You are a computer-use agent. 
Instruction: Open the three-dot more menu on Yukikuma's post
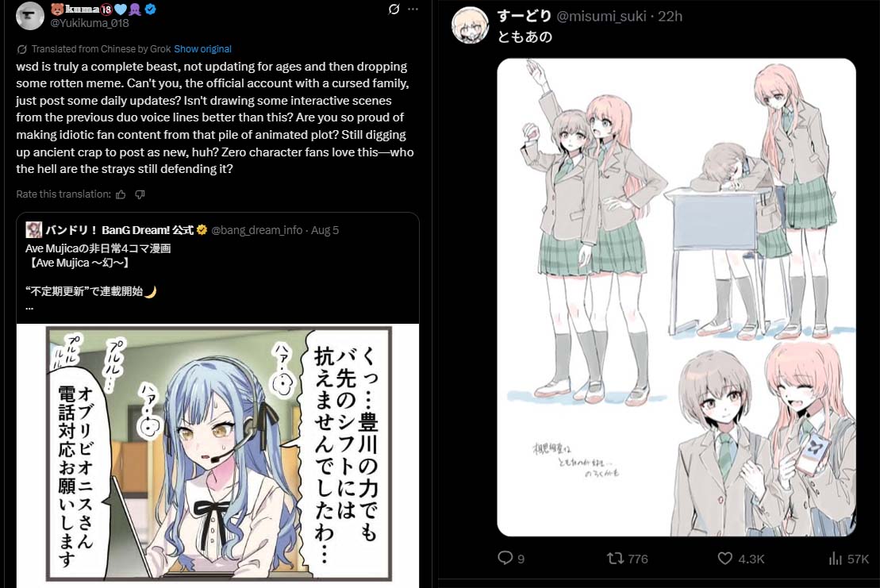tap(413, 9)
